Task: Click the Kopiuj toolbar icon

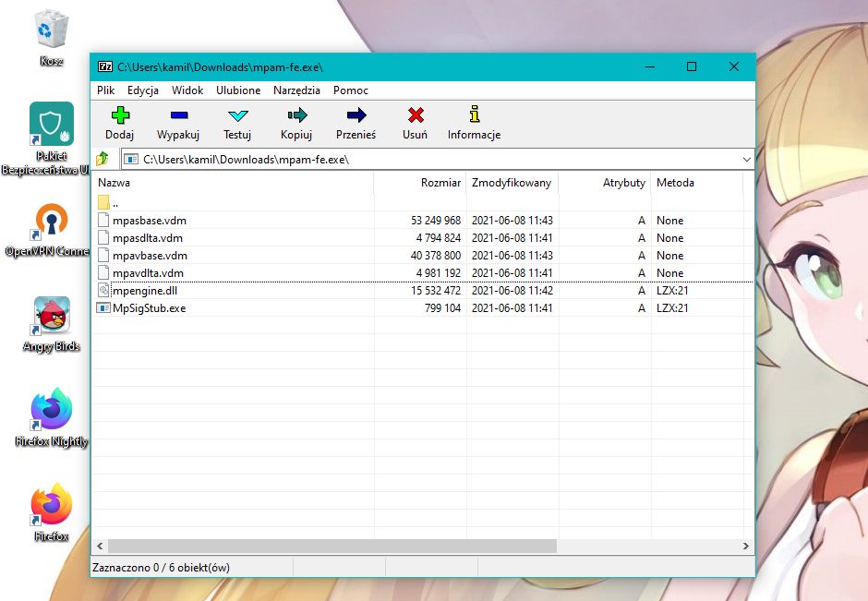Action: click(x=296, y=116)
